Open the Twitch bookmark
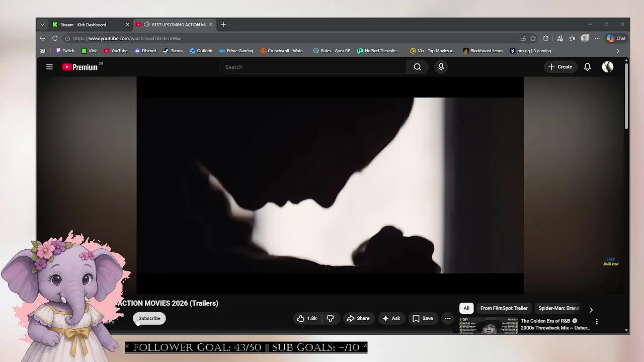This screenshot has width=644, height=362. click(65, 51)
